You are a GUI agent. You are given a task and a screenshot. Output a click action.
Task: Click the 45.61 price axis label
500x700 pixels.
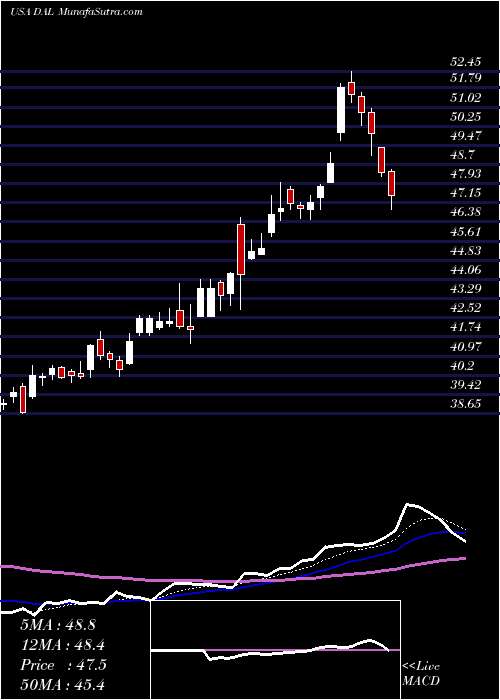pos(466,232)
